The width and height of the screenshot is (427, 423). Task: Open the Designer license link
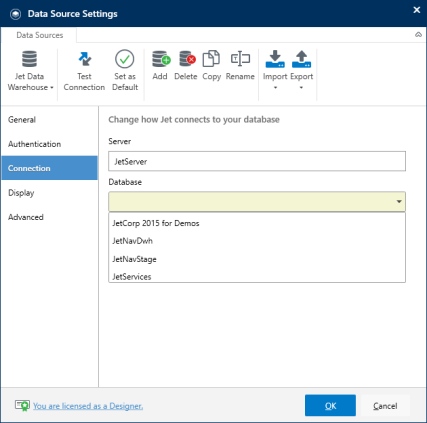[88, 406]
